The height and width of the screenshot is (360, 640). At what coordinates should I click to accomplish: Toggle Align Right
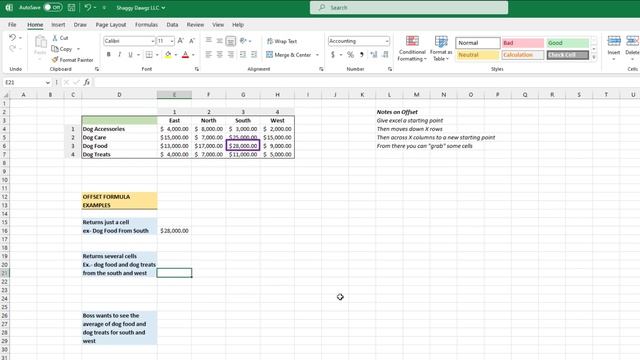231,54
